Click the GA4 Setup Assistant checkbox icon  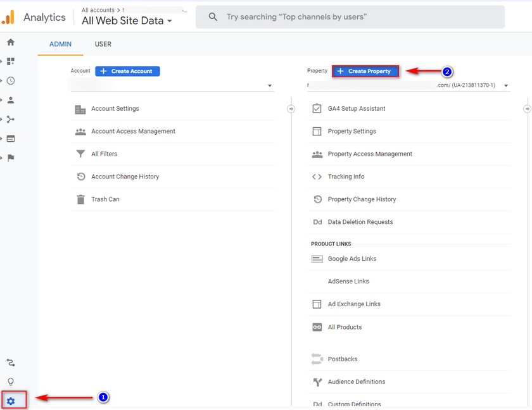click(317, 108)
